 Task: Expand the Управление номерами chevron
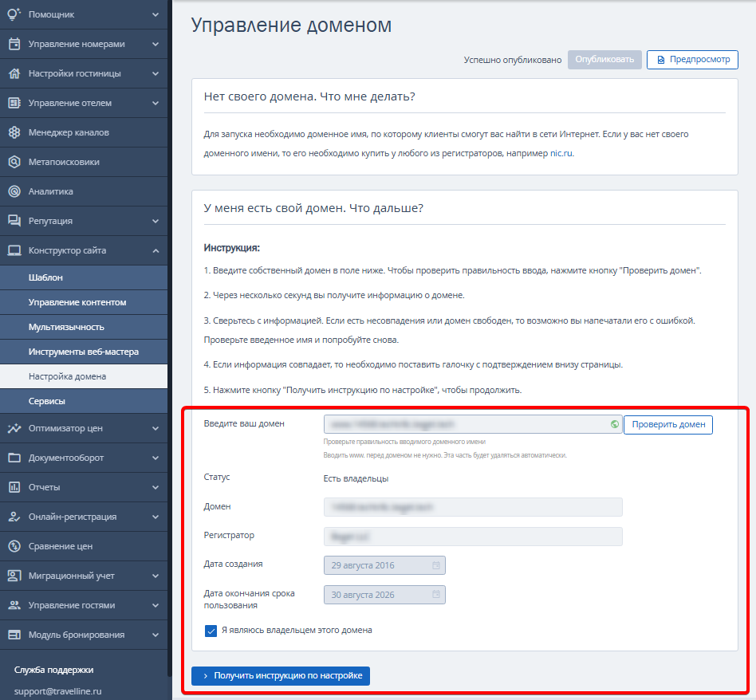pos(156,44)
